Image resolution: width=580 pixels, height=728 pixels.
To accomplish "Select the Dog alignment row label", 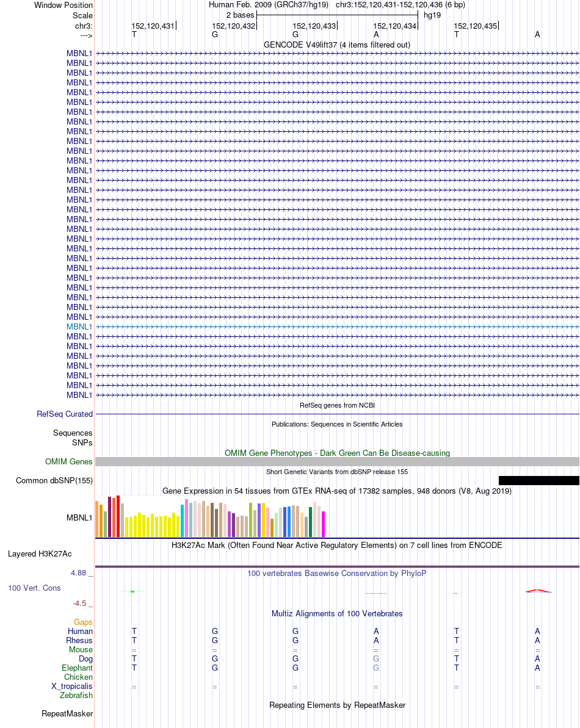I will pos(86,659).
